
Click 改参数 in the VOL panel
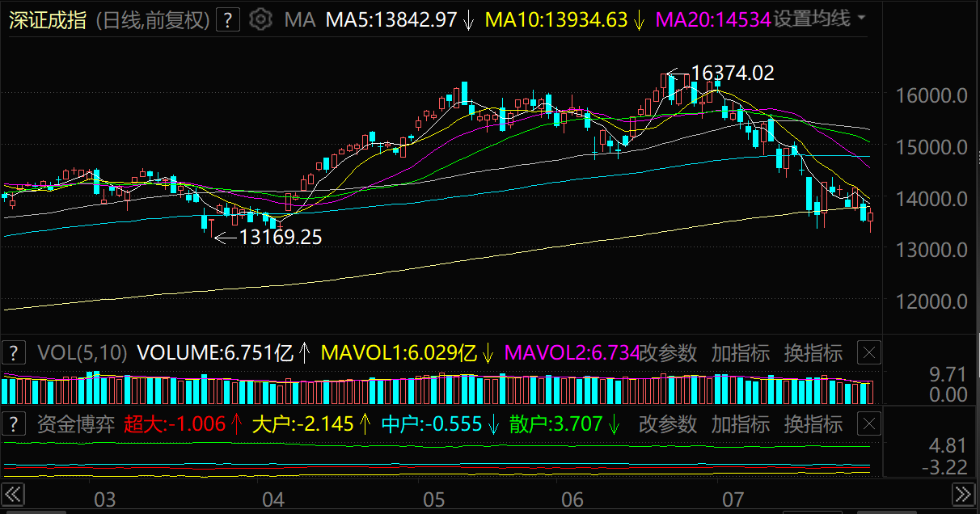[x=668, y=353]
